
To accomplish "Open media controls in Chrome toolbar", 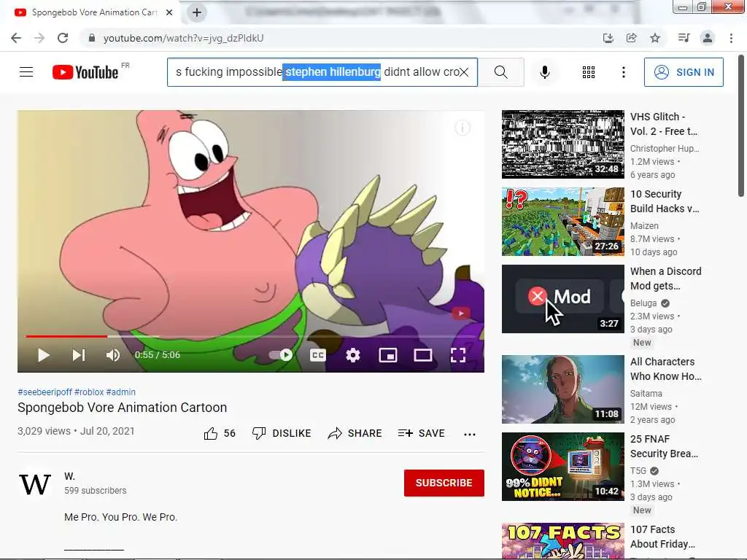I will pyautogui.click(x=684, y=38).
